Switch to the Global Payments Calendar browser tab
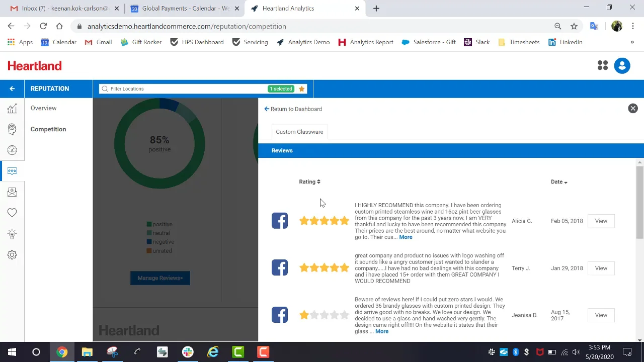The width and height of the screenshot is (644, 362). click(x=184, y=9)
